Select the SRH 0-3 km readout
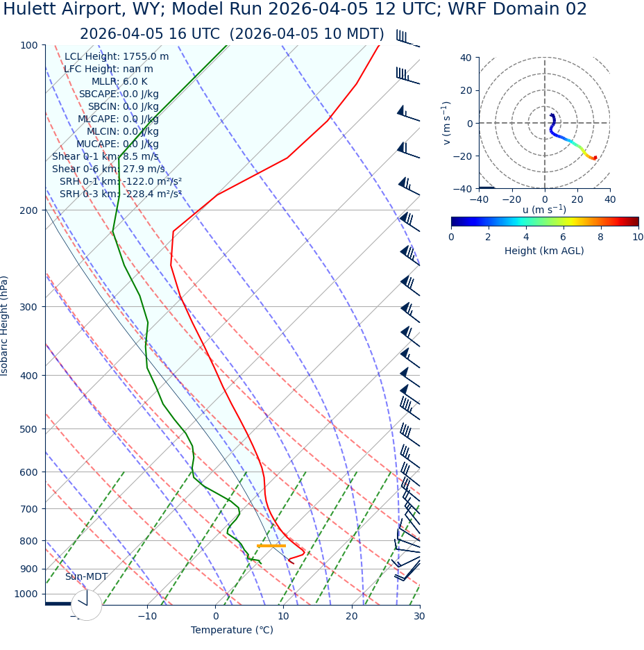This screenshot has width=644, height=650. [120, 194]
